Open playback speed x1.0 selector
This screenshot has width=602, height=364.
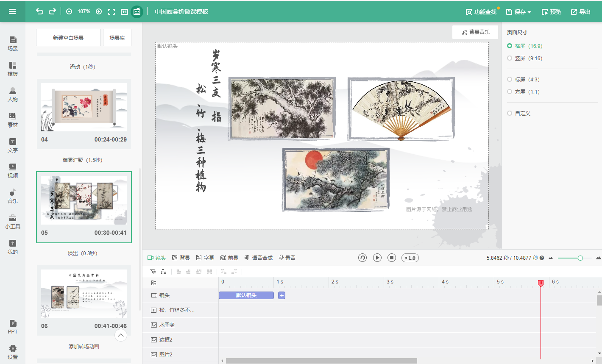(x=410, y=258)
